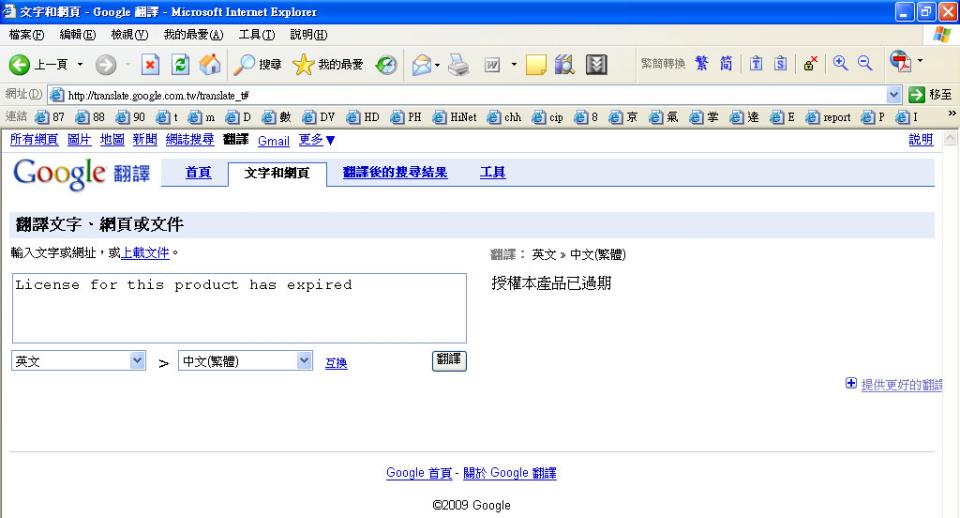
Task: Zoom out with magnifier minus icon
Action: tap(864, 63)
